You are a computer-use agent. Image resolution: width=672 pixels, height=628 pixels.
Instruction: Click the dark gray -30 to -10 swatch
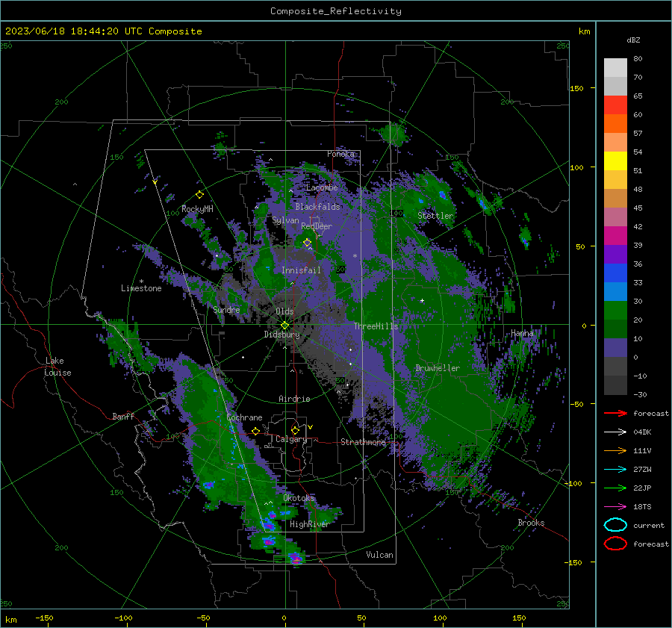point(615,385)
